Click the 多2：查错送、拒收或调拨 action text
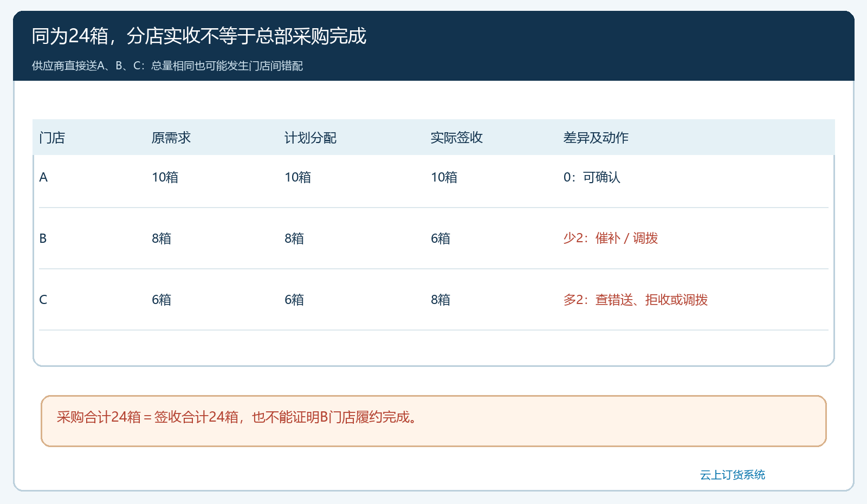Image resolution: width=867 pixels, height=504 pixels. [636, 300]
